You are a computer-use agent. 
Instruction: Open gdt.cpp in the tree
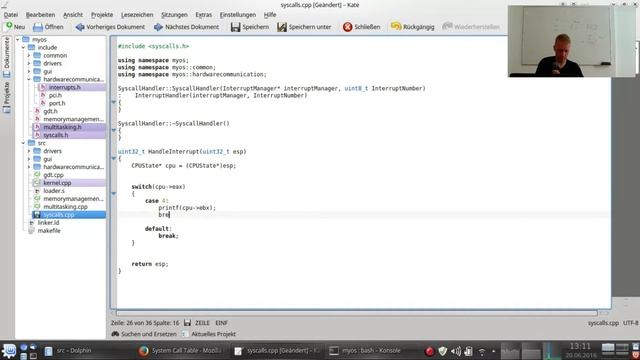click(53, 175)
